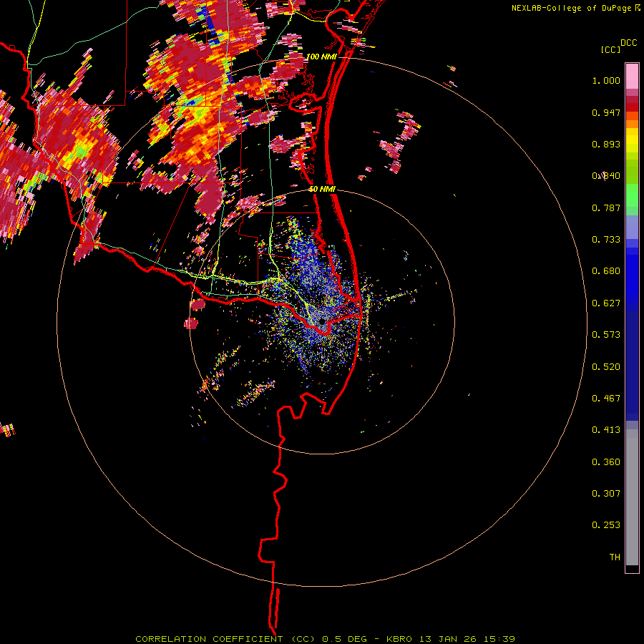644x644 pixels.
Task: Click the DCC label above the color scale
Action: pyautogui.click(x=629, y=43)
